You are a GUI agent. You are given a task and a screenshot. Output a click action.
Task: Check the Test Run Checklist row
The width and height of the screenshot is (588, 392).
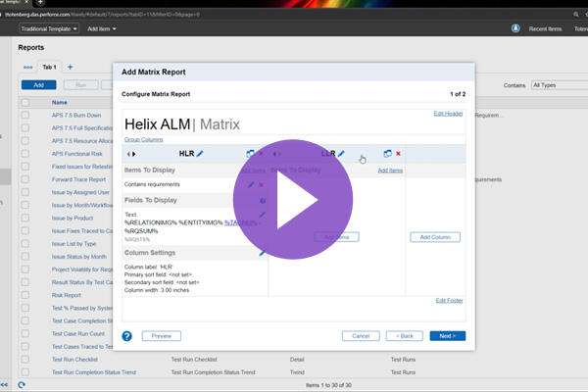pyautogui.click(x=25, y=360)
